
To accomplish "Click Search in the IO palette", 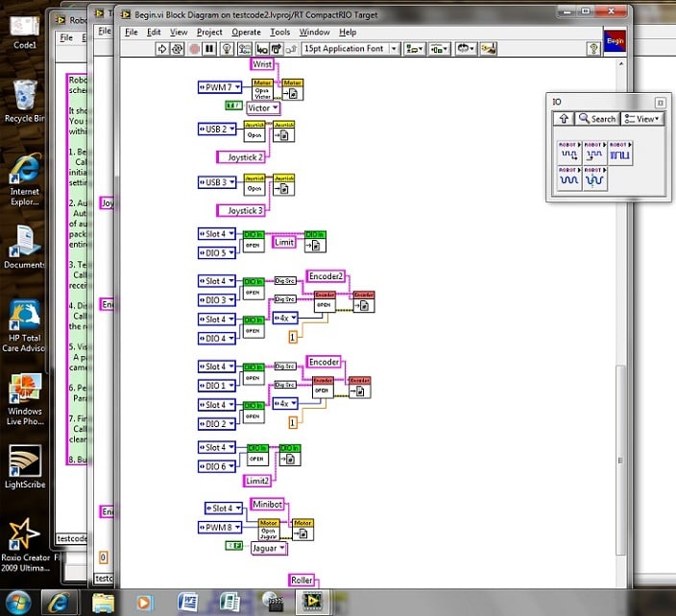I will pyautogui.click(x=597, y=118).
